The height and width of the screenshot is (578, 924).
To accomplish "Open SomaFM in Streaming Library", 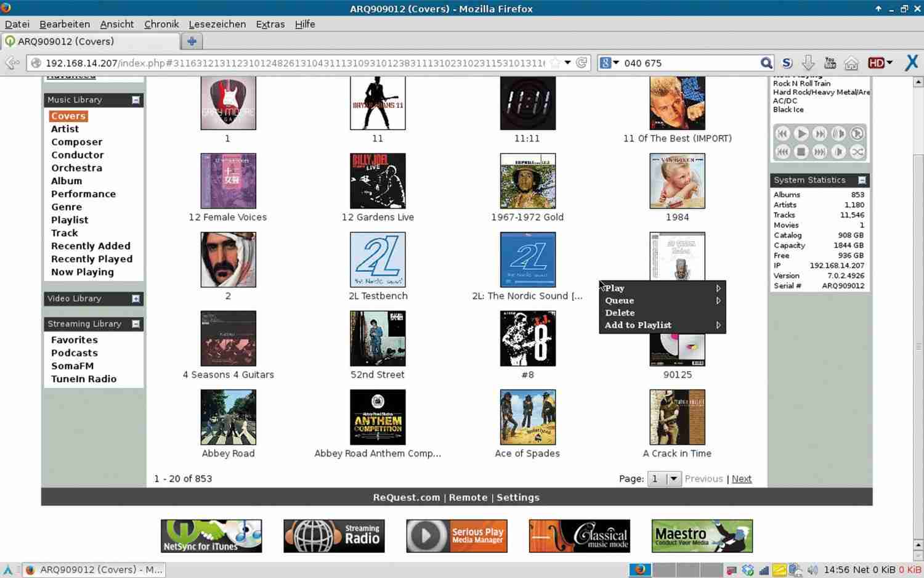I will pos(72,366).
